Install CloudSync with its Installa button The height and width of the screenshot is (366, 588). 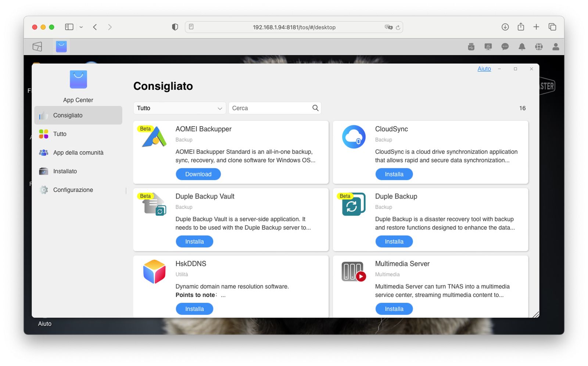tap(394, 174)
